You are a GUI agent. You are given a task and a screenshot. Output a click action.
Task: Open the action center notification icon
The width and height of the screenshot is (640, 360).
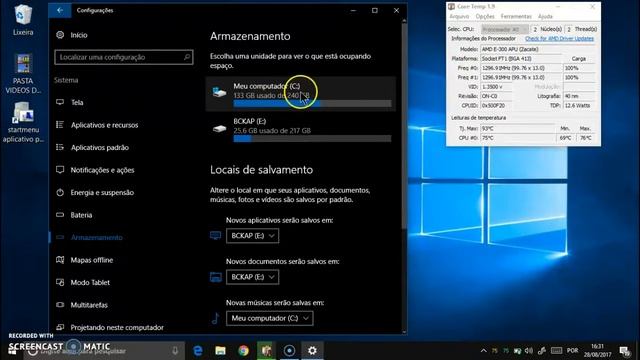[624, 351]
